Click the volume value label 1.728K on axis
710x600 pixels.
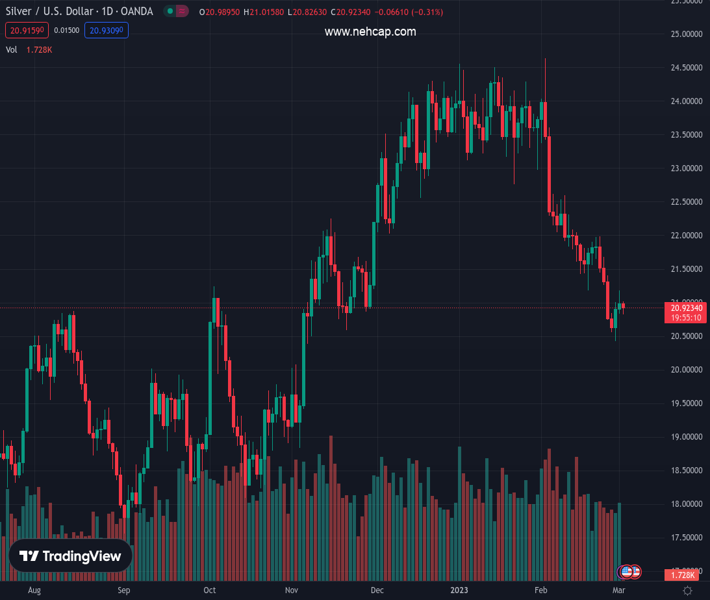[683, 575]
